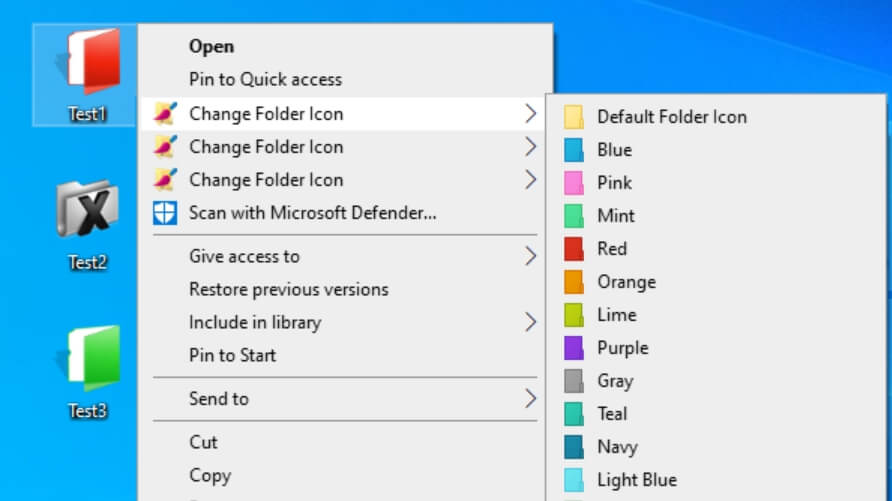Pick the Pink folder icon

[614, 183]
